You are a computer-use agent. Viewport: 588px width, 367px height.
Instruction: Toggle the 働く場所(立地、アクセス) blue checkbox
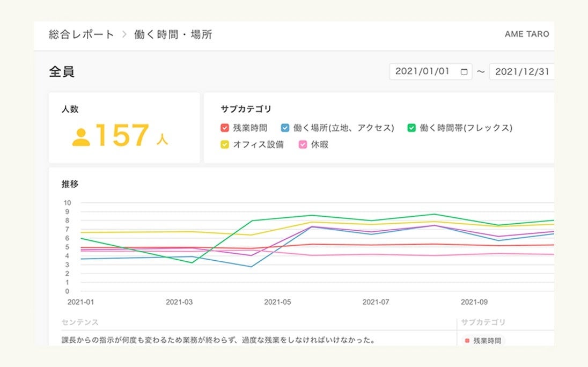tap(285, 128)
